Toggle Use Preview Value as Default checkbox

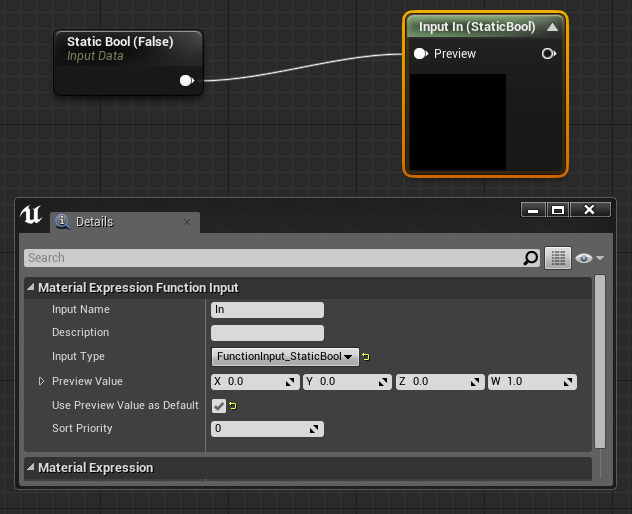tap(219, 406)
